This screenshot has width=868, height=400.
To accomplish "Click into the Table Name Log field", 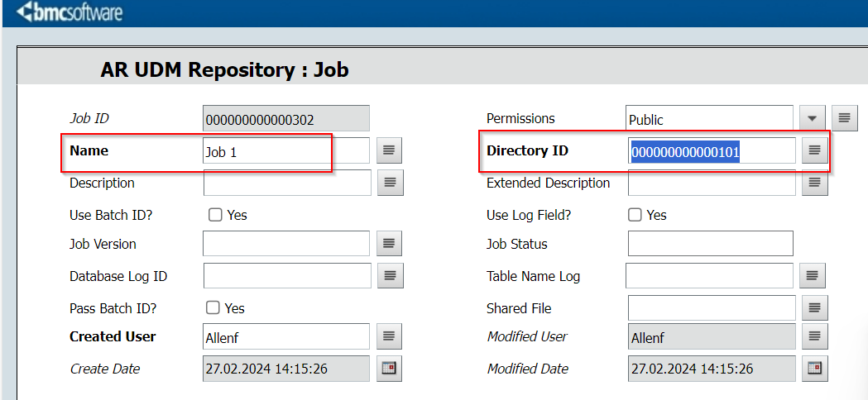I will 709,275.
